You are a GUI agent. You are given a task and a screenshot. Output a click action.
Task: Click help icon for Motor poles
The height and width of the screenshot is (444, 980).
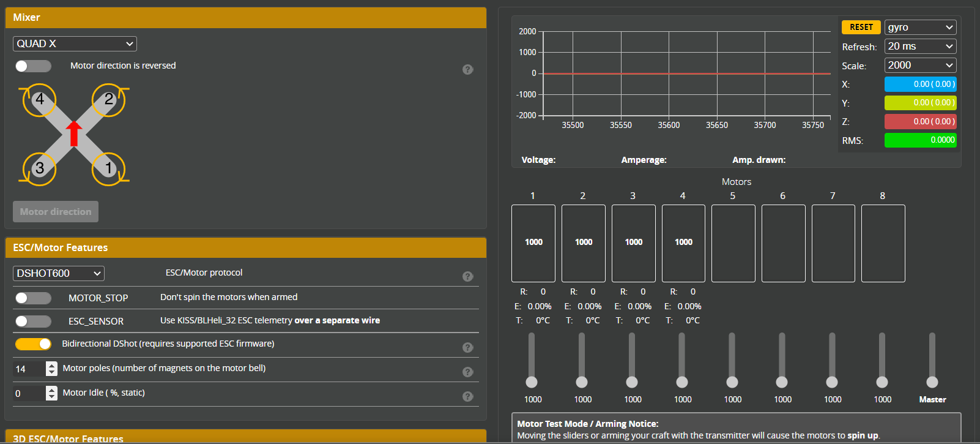(468, 372)
